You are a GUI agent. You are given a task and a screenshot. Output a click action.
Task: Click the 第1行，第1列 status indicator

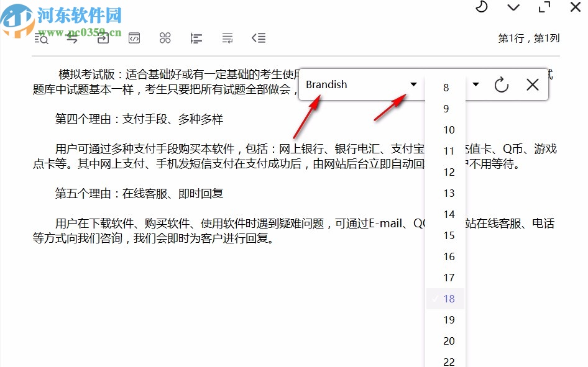(528, 38)
